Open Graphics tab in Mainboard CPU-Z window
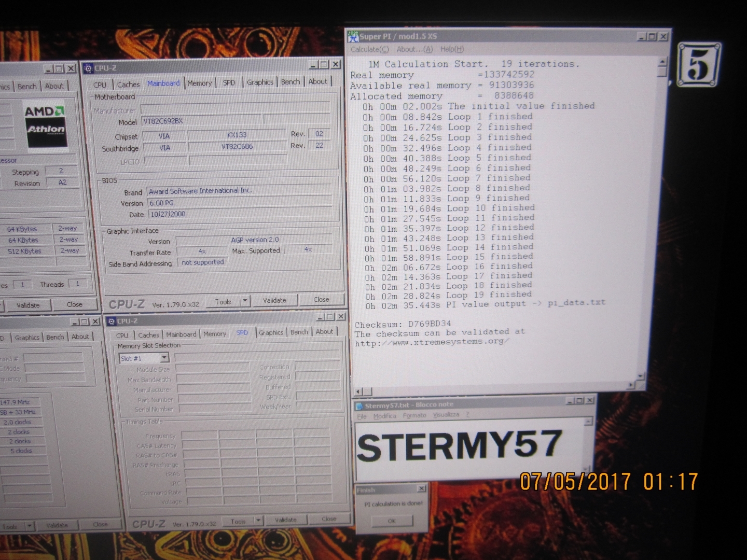747x560 pixels. [260, 82]
